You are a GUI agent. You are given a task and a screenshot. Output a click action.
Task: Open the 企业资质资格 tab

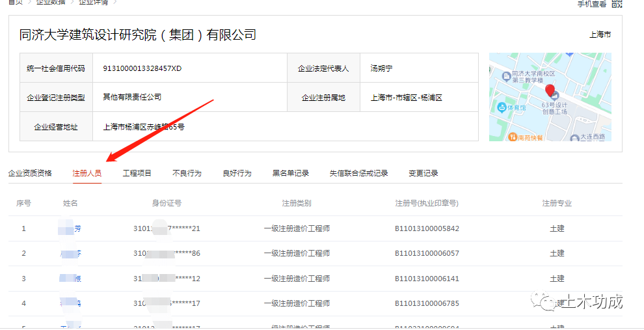tap(30, 173)
